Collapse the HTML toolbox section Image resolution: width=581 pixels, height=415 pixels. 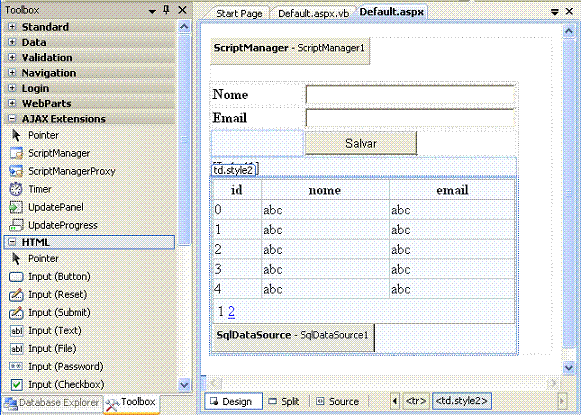(x=12, y=242)
